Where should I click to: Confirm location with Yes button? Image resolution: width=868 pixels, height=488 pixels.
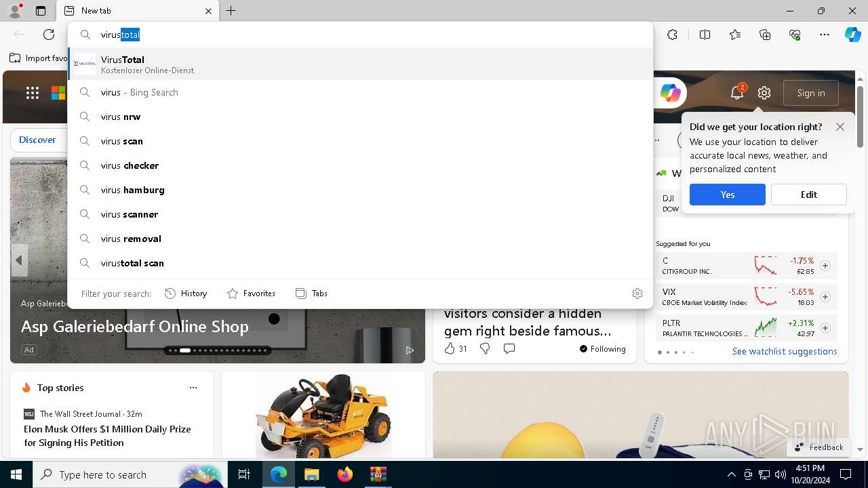point(728,195)
